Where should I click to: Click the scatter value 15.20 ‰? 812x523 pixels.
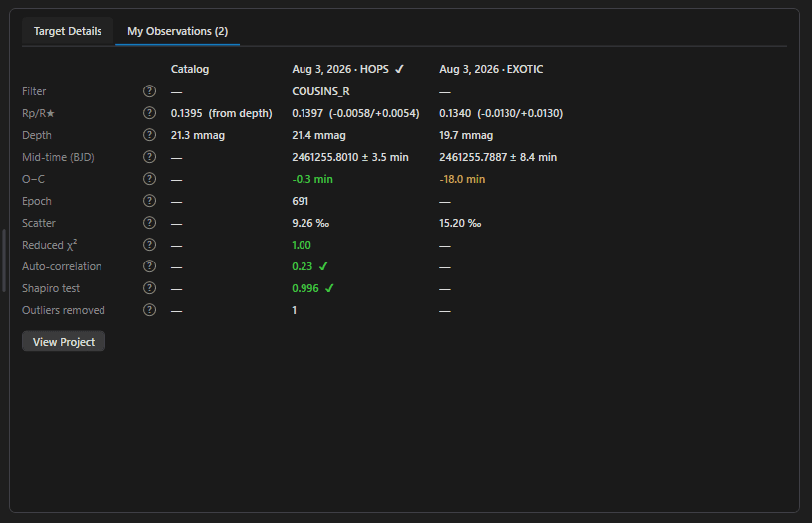pos(460,223)
